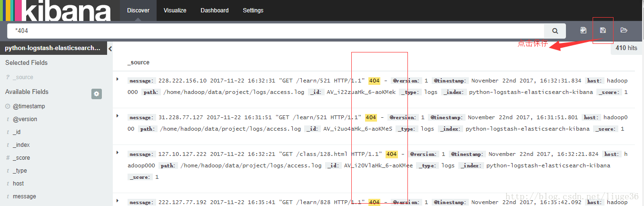
Task: Go to the Settings tab
Action: pos(253,10)
